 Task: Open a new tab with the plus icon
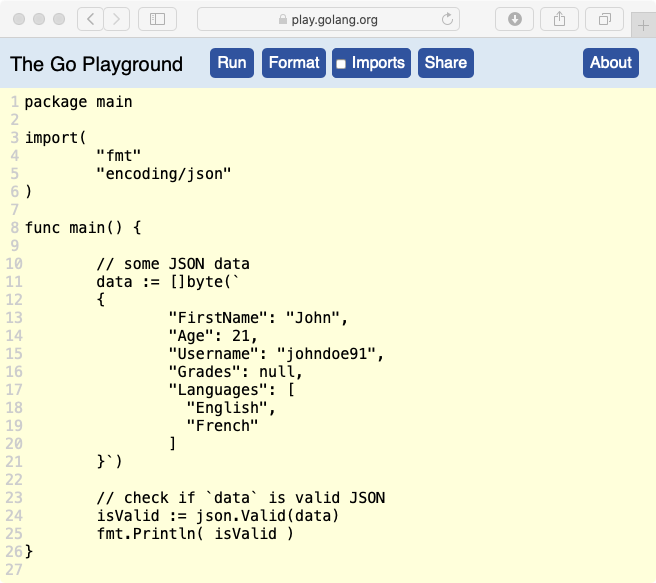click(644, 24)
